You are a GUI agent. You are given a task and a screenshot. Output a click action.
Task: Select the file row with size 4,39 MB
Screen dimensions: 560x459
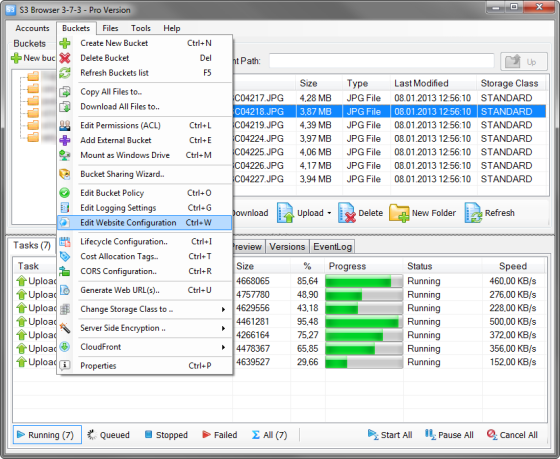[389, 125]
